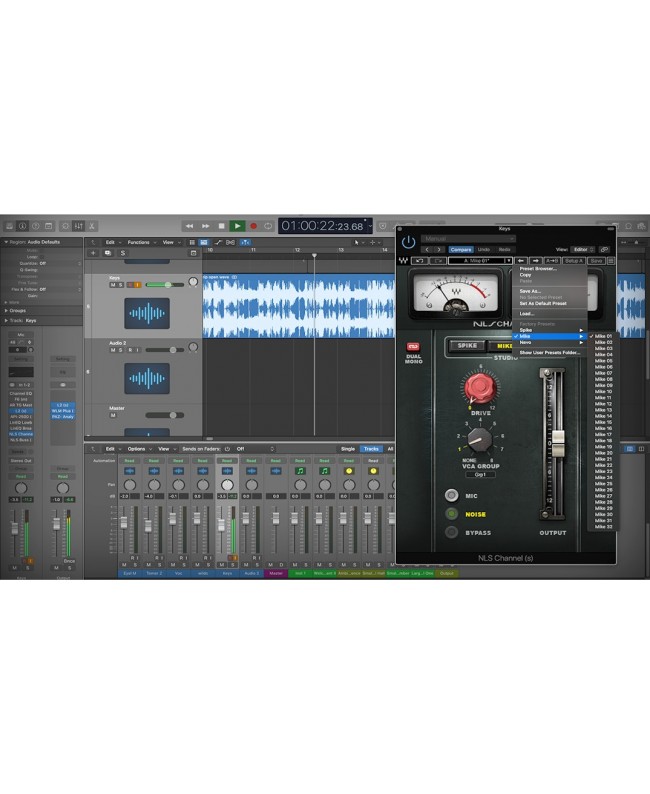Open the View Editor popup in plugin

(x=583, y=250)
